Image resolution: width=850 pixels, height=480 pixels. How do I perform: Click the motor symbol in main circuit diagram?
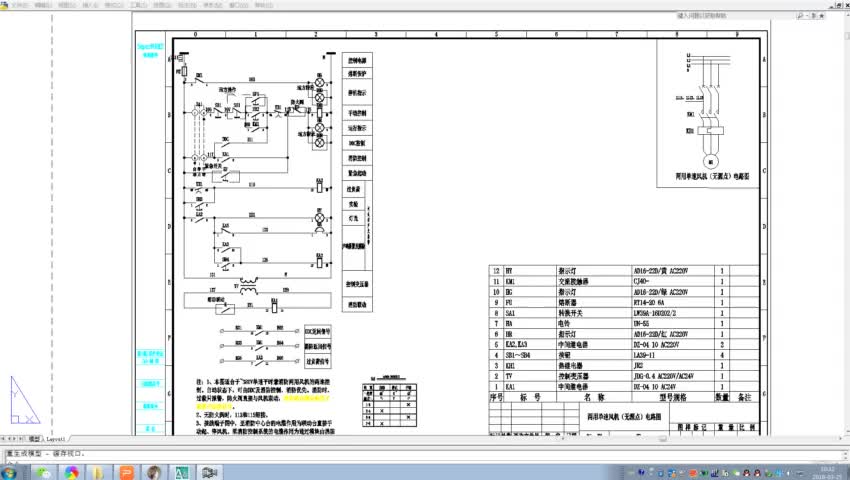pos(710,162)
